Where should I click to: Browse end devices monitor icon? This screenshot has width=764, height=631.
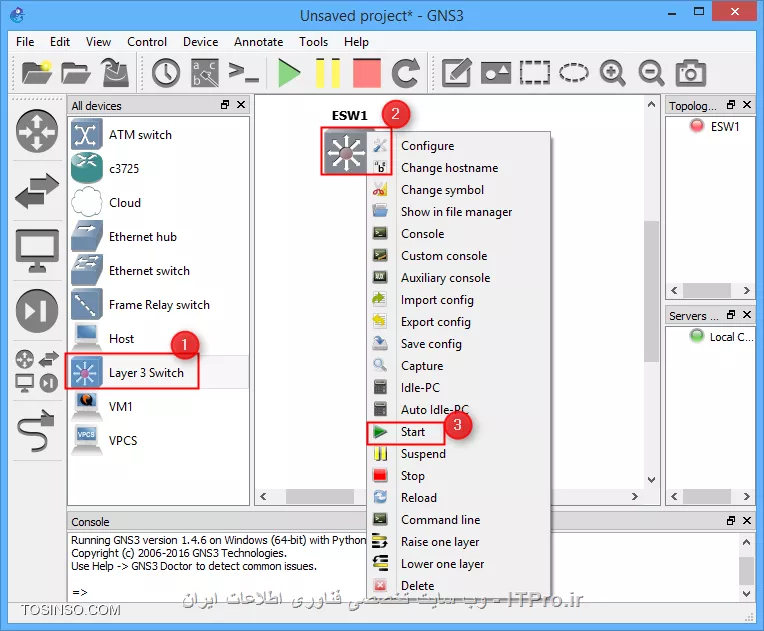point(37,250)
